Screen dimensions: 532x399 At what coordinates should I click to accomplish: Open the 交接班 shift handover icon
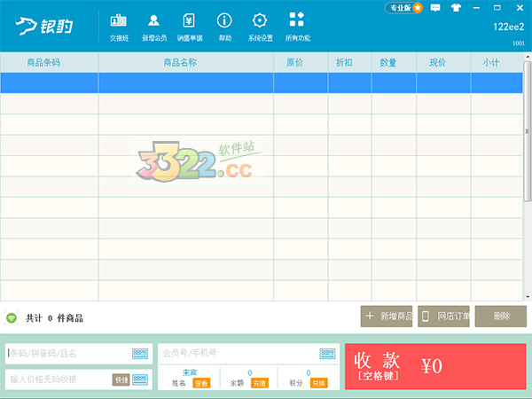(119, 27)
